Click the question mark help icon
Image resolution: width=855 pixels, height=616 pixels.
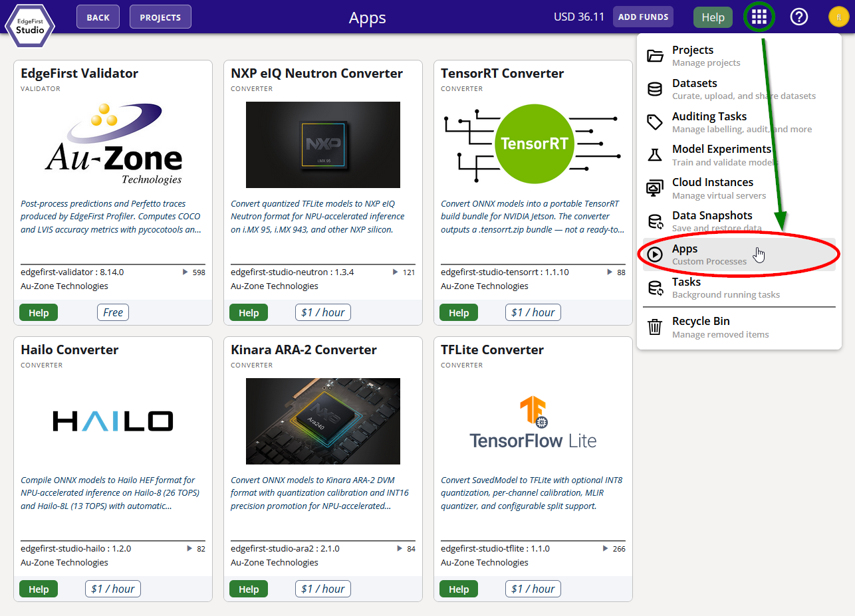click(x=798, y=17)
